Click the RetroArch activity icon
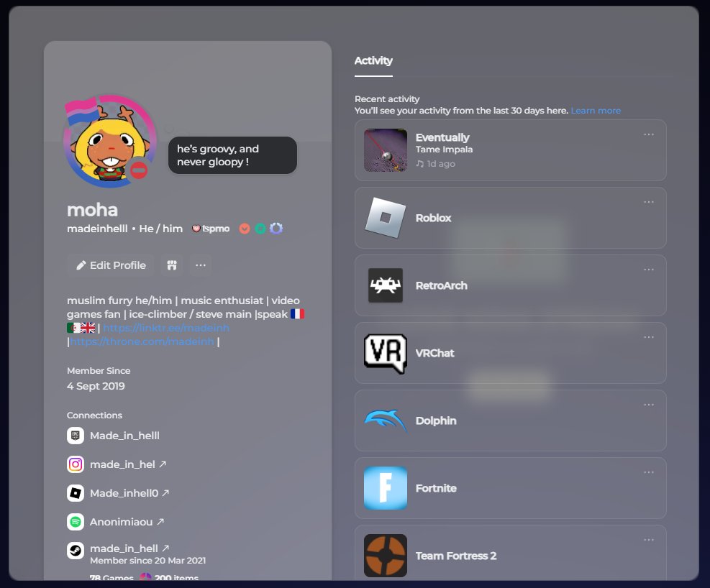 tap(386, 285)
